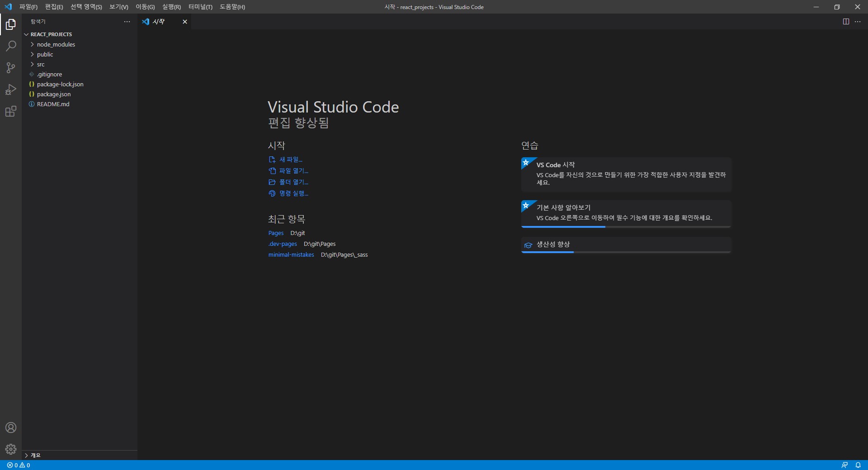Select the 시작 editor tab
Screen dimensions: 868x470
pyautogui.click(x=165, y=22)
